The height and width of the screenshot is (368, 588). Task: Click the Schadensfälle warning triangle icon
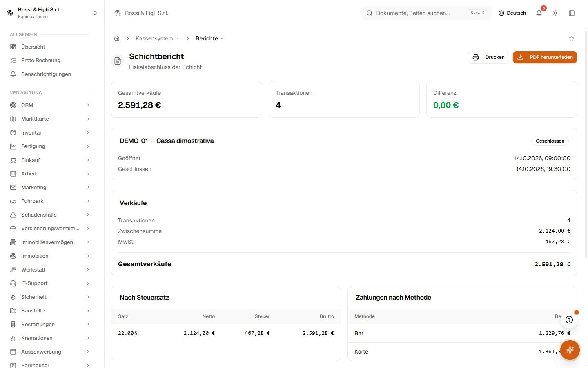pyautogui.click(x=13, y=215)
